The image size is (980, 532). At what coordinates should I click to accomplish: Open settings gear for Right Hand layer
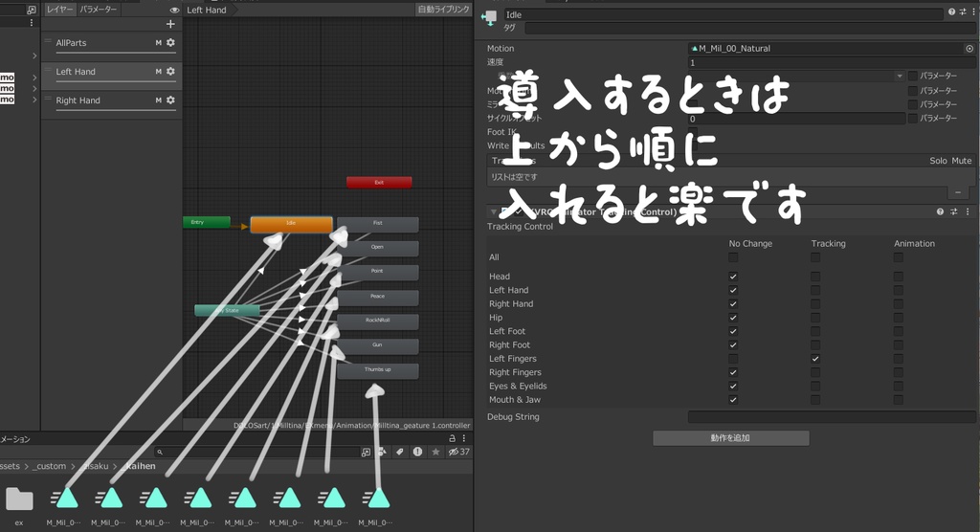click(170, 100)
